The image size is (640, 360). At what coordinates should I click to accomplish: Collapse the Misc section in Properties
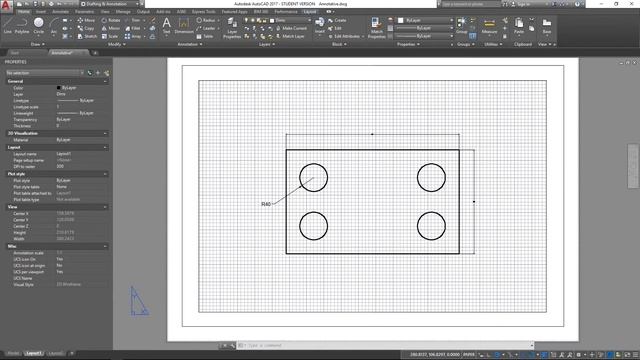point(105,246)
